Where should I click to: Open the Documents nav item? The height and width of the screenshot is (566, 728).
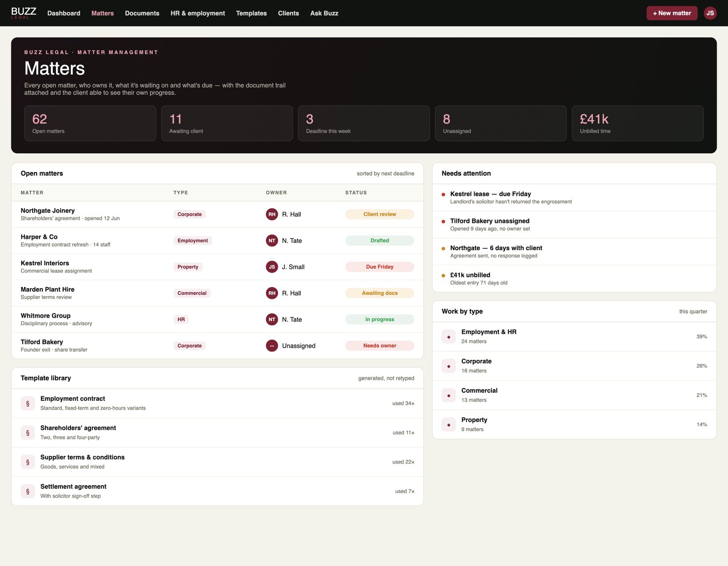coord(142,13)
